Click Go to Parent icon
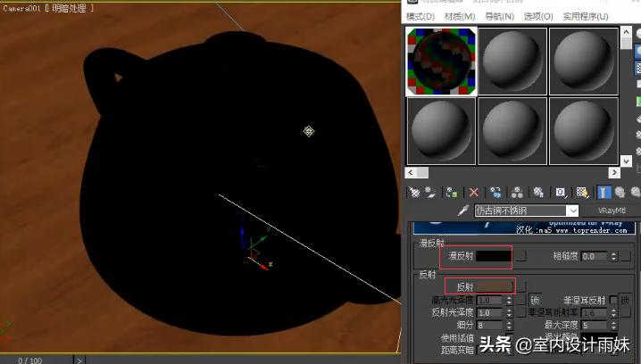 tap(620, 192)
